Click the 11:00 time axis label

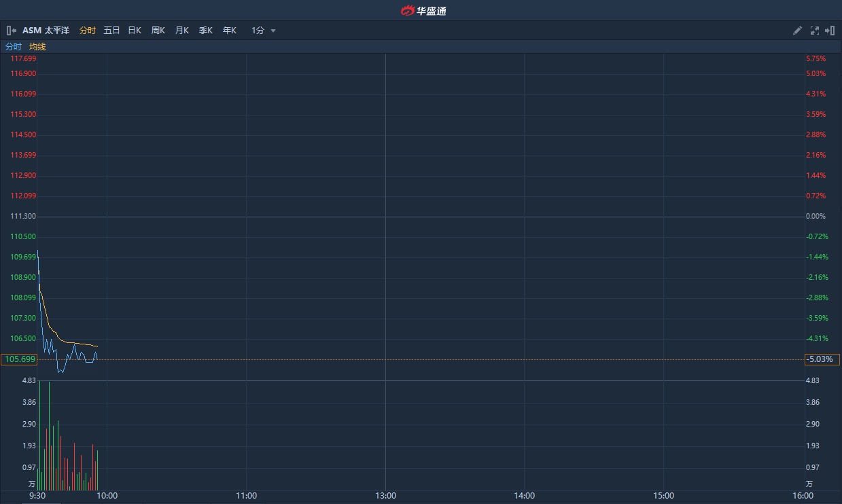tap(246, 496)
